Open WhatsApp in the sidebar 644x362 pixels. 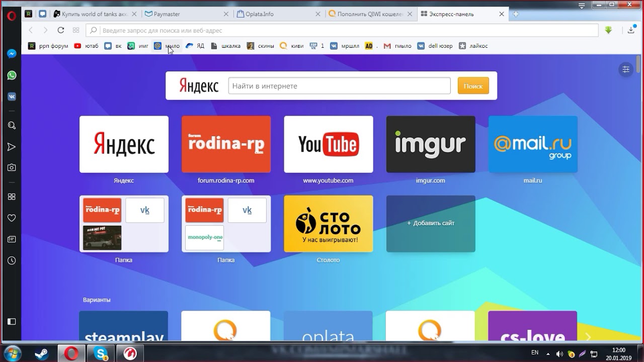pos(12,75)
